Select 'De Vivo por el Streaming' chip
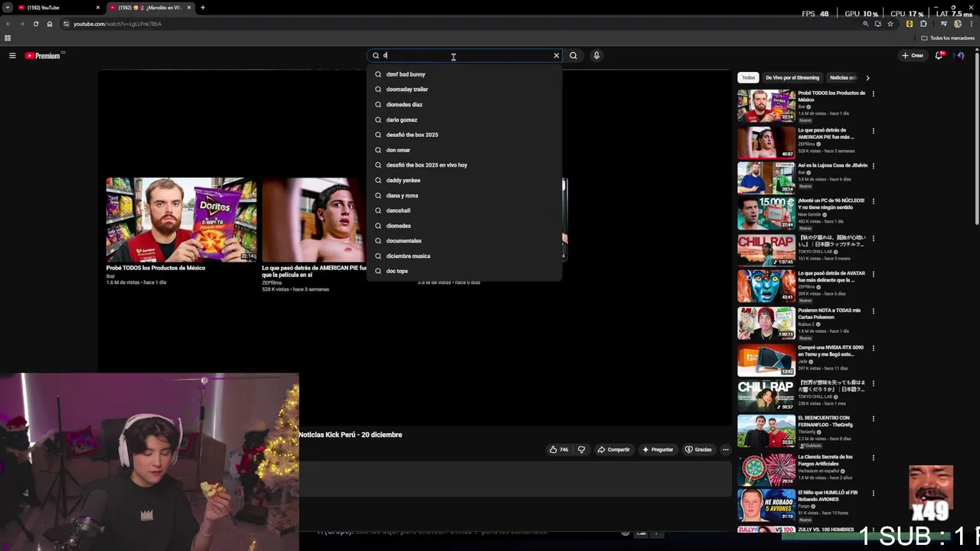The height and width of the screenshot is (551, 980). (792, 77)
